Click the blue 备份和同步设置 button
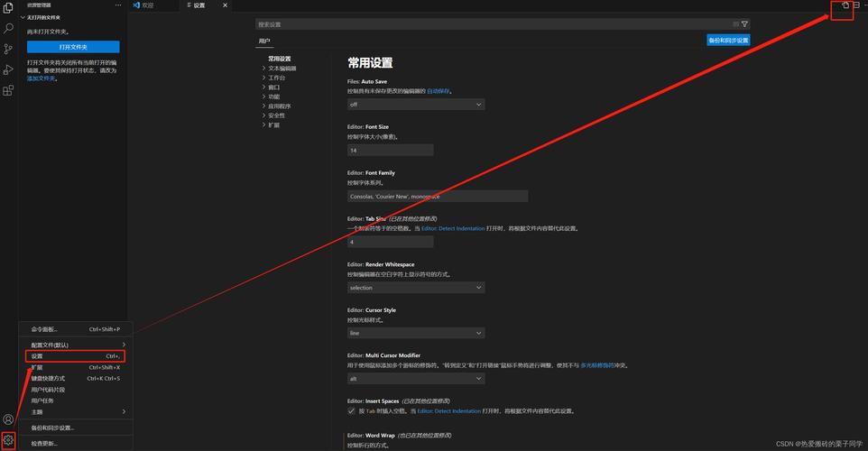 (x=728, y=40)
